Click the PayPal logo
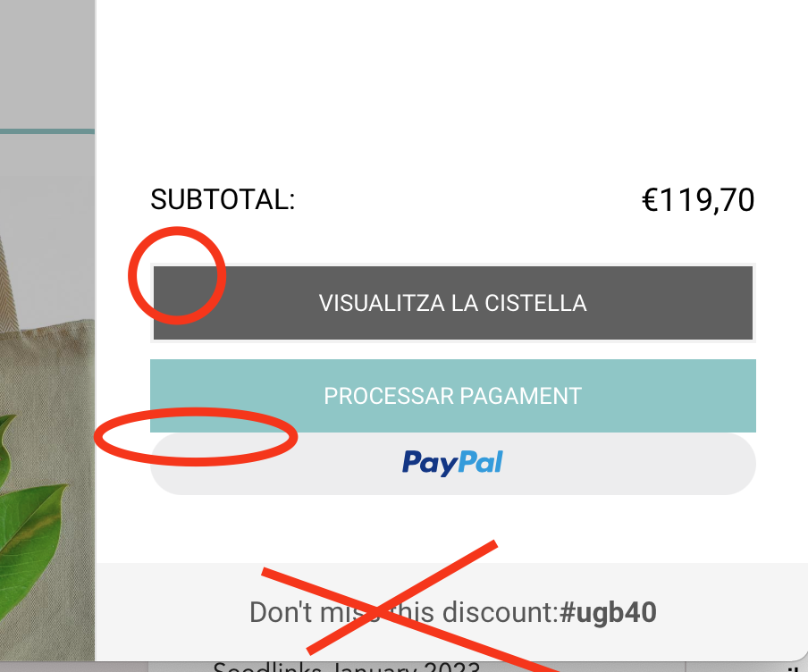Screen dimensions: 808x672 (452, 463)
